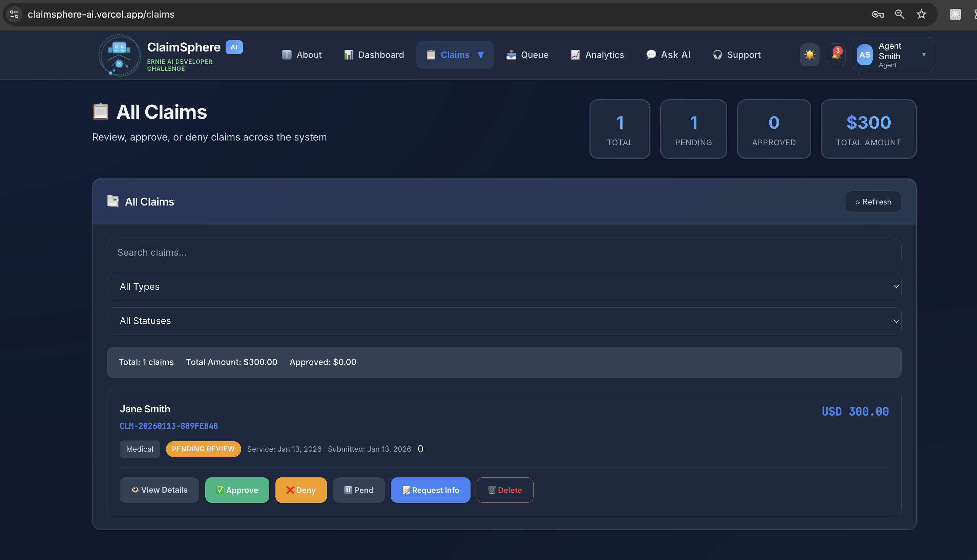Expand the Claims nav dropdown
This screenshot has height=560, width=977.
point(481,55)
